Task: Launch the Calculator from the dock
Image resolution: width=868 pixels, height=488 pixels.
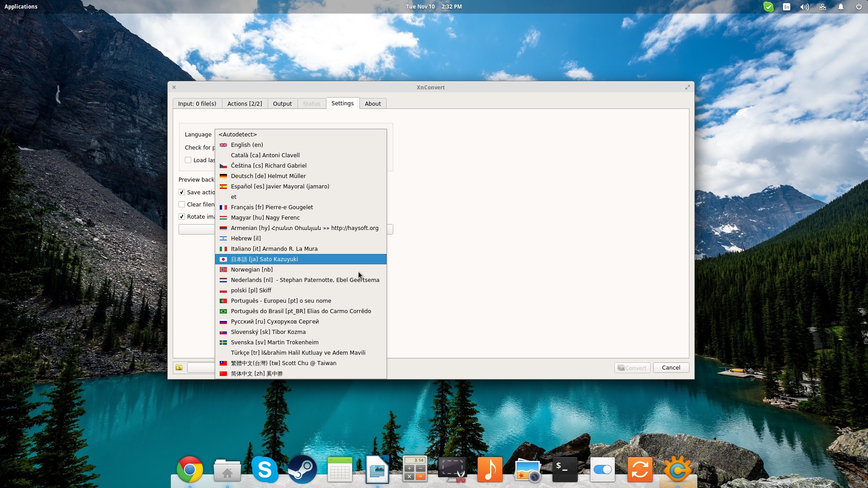Action: click(415, 469)
